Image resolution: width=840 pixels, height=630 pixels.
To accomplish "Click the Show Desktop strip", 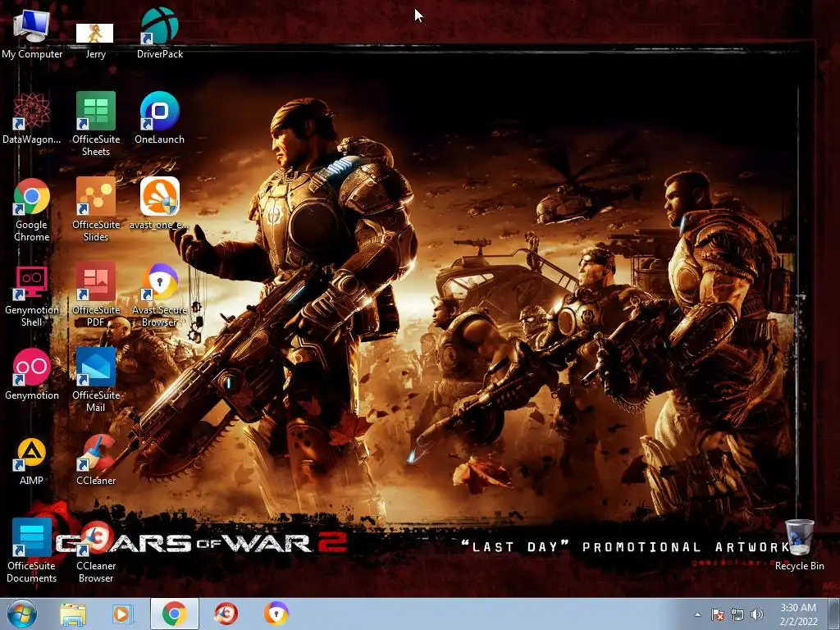I will pyautogui.click(x=834, y=614).
